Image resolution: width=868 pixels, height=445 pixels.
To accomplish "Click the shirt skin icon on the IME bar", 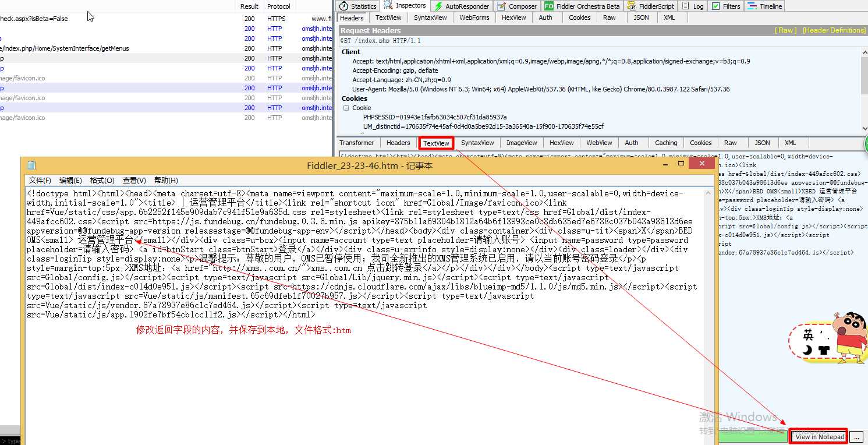I will 823,350.
